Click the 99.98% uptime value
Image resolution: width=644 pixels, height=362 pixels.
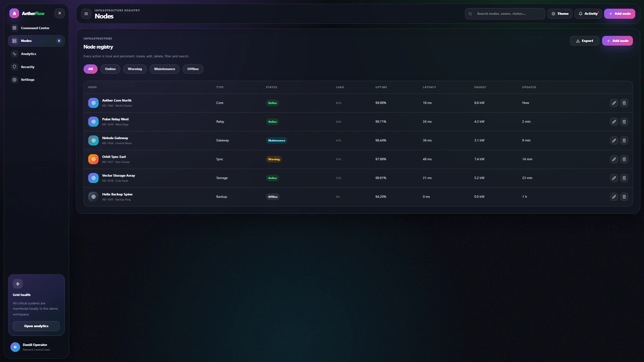[381, 103]
